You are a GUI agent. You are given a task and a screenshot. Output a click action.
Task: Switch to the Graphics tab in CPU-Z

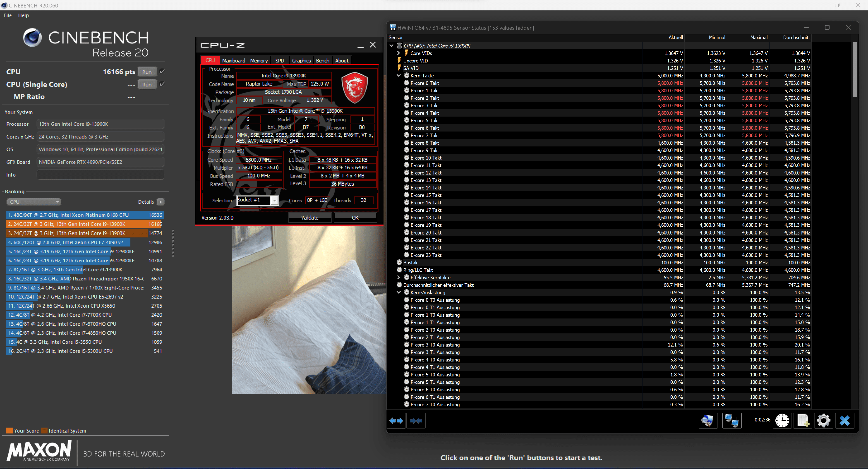[x=301, y=60]
